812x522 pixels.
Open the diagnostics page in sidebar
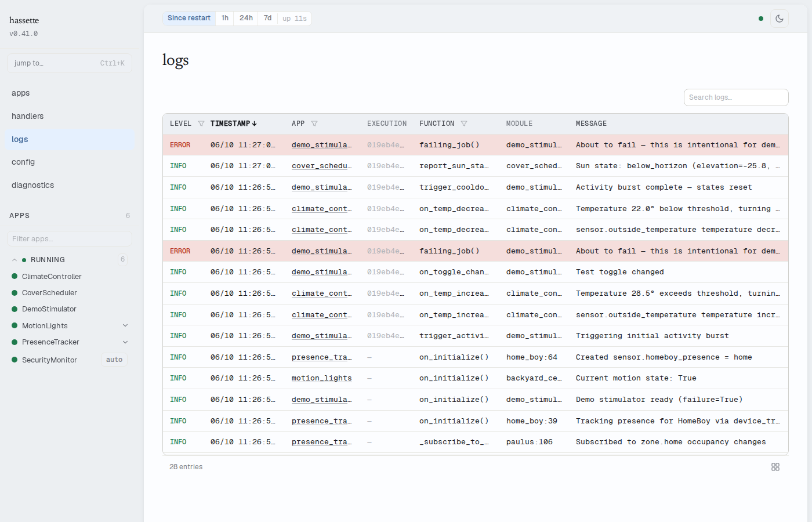[x=68, y=185]
